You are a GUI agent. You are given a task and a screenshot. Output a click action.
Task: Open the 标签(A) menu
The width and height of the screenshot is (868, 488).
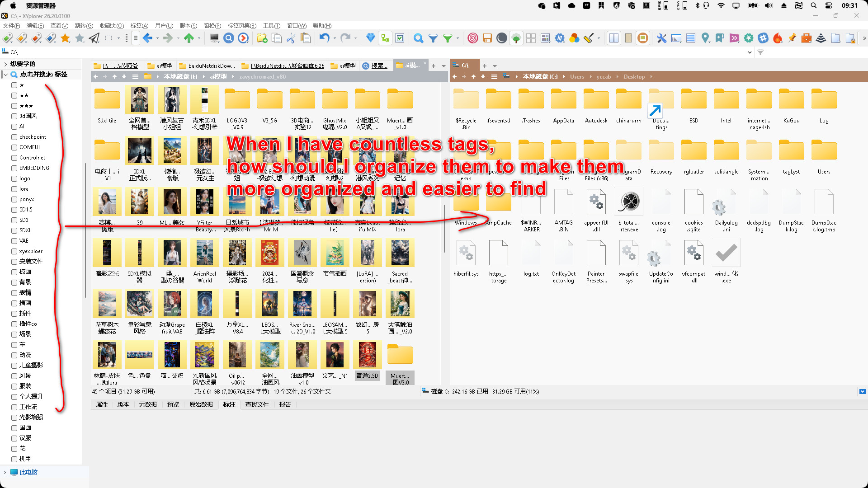pos(139,26)
